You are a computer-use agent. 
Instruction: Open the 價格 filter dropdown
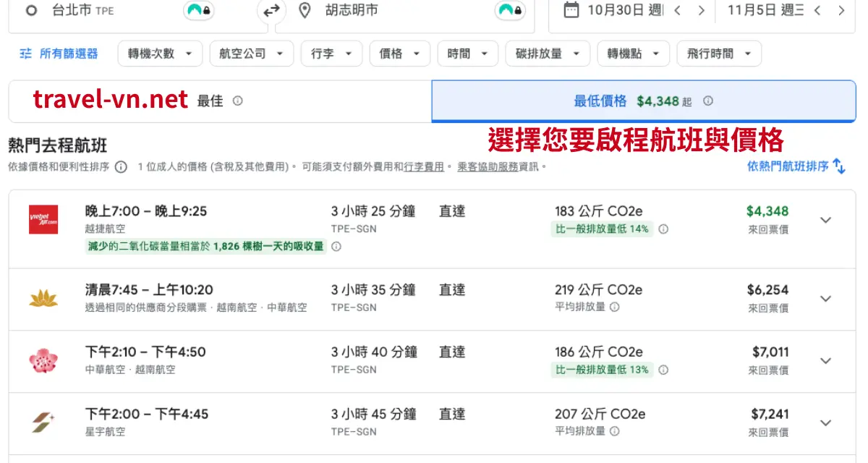pos(400,54)
